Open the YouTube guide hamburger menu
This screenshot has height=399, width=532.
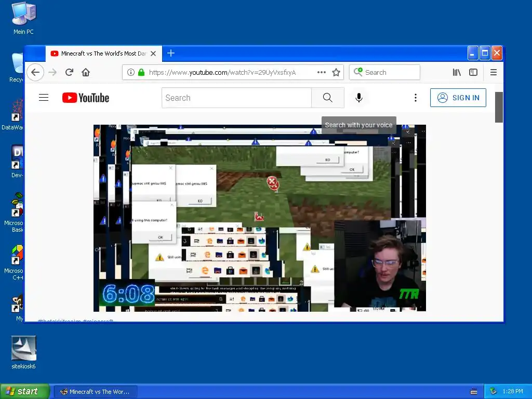click(x=44, y=98)
